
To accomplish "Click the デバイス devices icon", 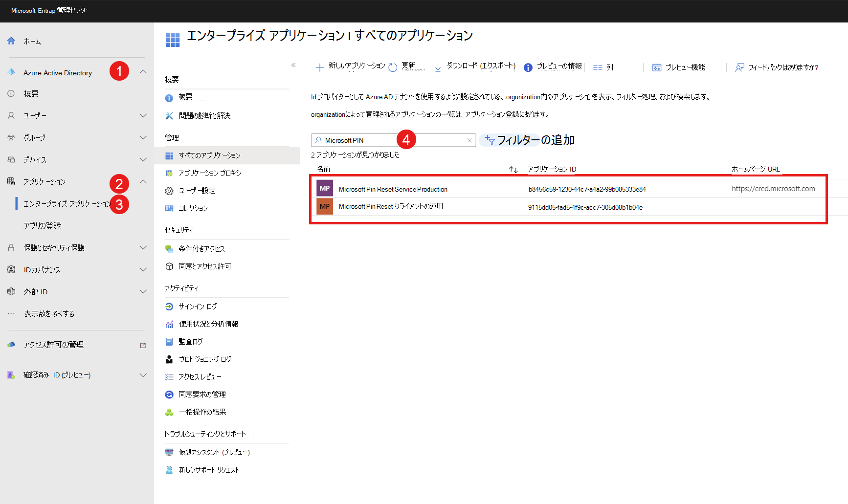I will pos(11,160).
